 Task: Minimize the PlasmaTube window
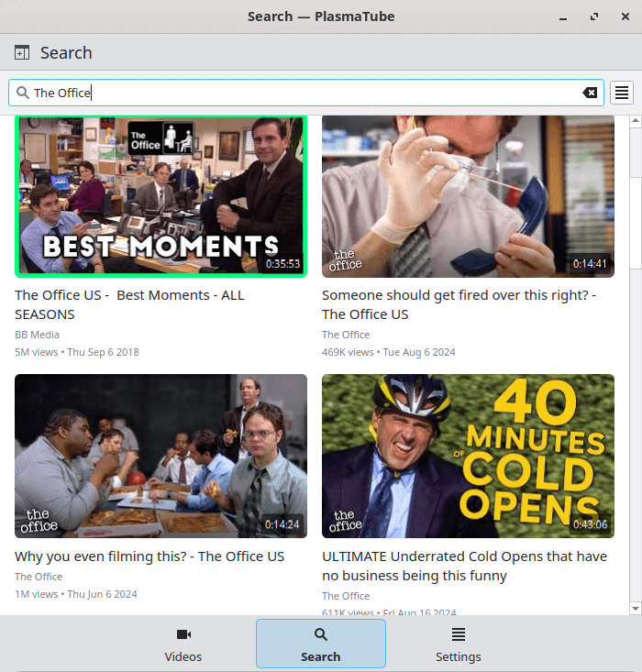click(563, 17)
